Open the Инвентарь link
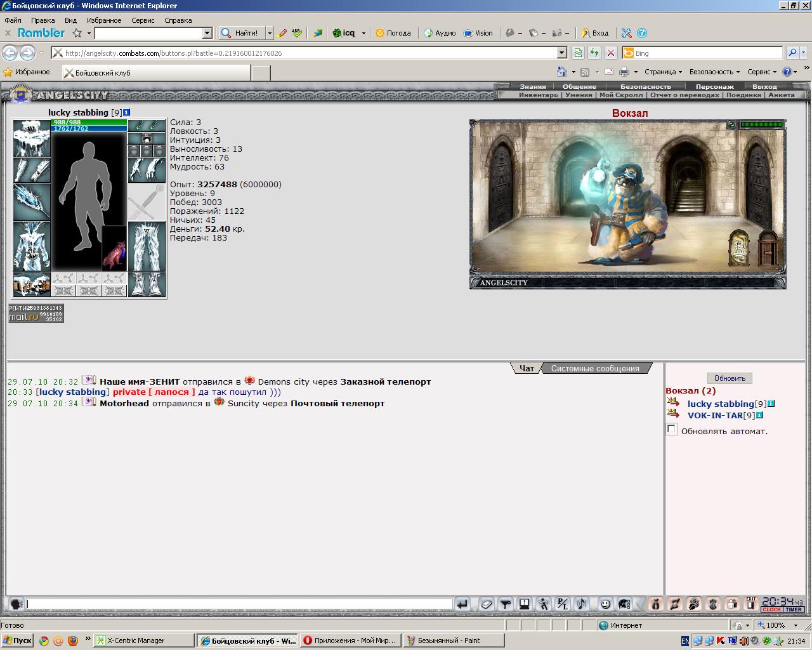This screenshot has width=812, height=650. [x=539, y=95]
